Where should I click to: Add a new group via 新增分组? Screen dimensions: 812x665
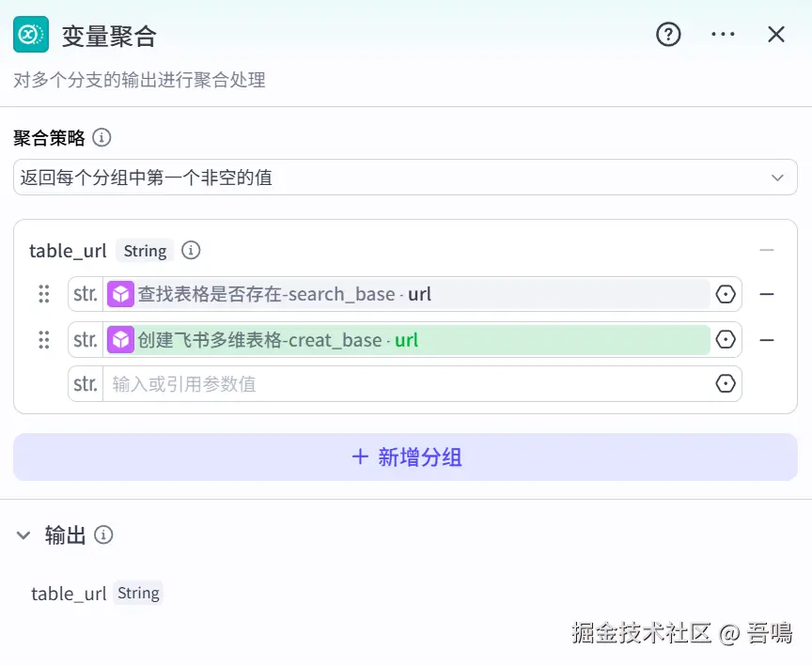tap(405, 457)
